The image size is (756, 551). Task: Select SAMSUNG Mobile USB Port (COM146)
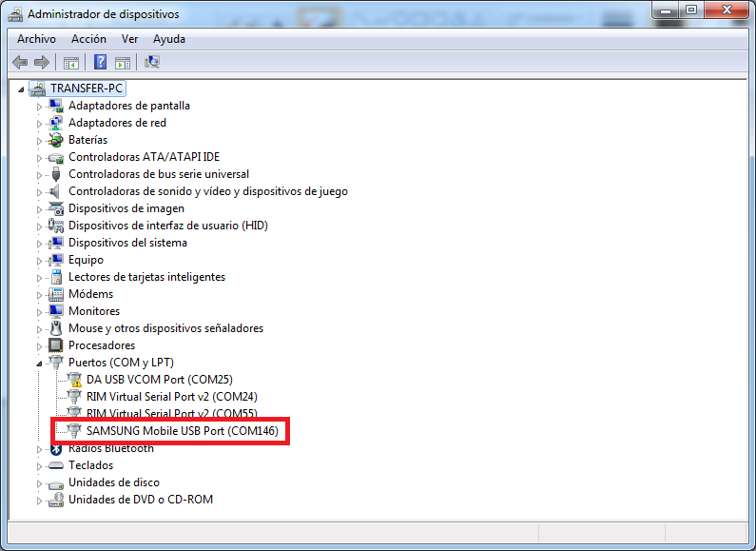point(184,431)
